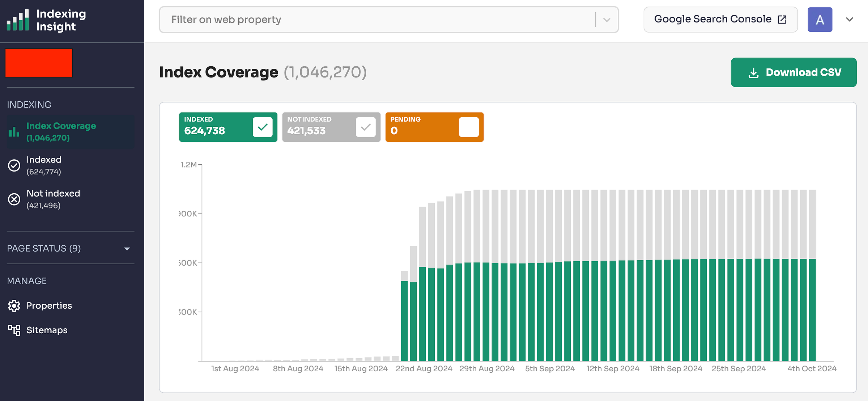Click the Not indexed X circle icon
This screenshot has width=868, height=401.
point(14,199)
